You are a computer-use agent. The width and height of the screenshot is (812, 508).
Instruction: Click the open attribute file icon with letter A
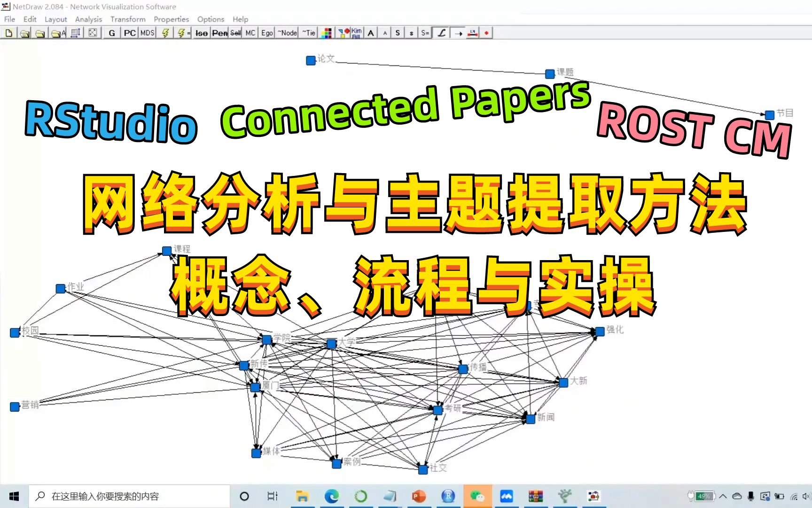58,33
